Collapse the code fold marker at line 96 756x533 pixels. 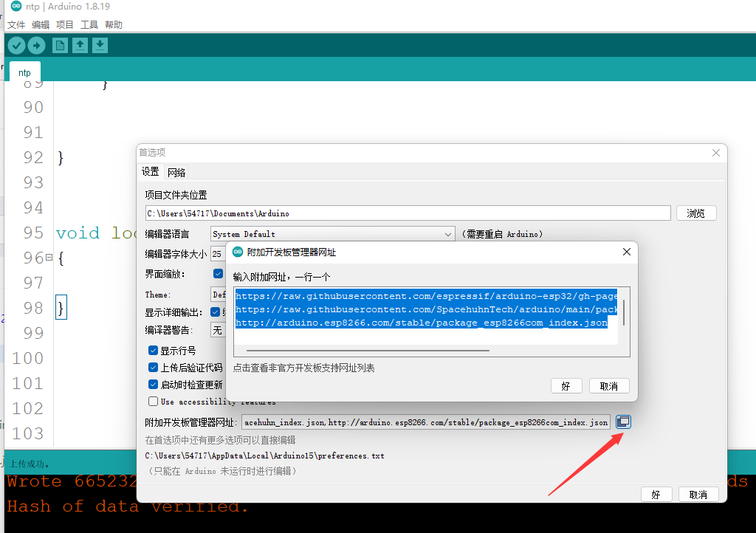[49, 258]
